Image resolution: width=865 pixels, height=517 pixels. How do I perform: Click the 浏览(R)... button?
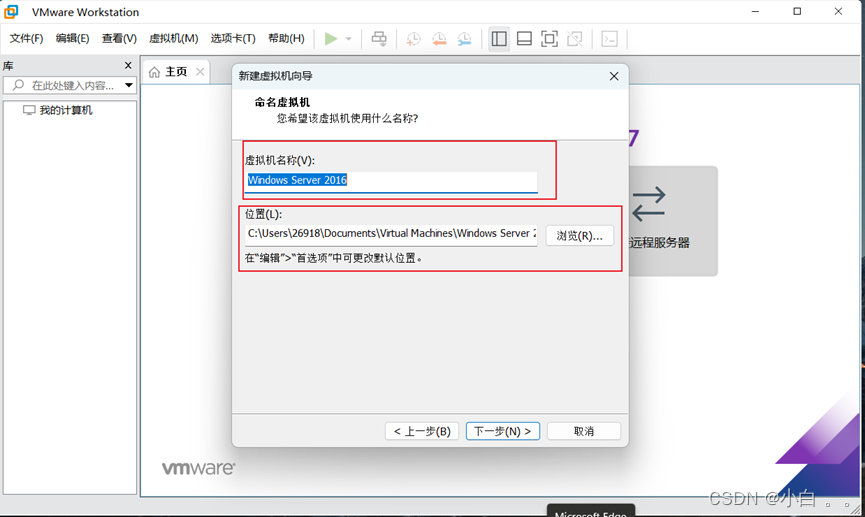click(x=579, y=236)
